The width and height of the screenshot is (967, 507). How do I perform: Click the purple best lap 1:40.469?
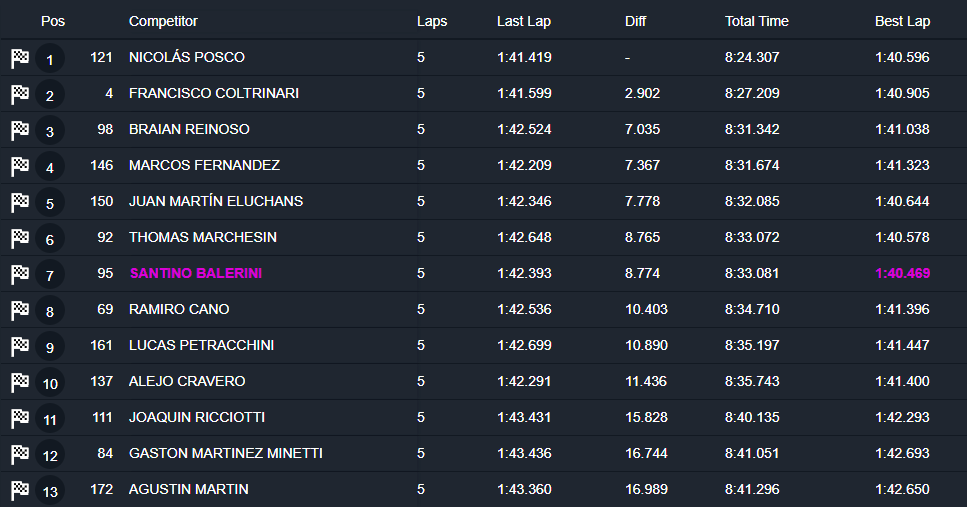click(x=902, y=273)
